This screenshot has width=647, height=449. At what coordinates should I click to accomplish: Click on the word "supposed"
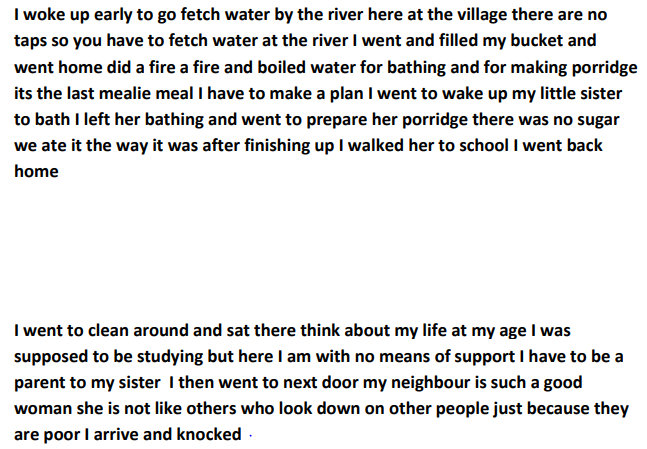50,357
